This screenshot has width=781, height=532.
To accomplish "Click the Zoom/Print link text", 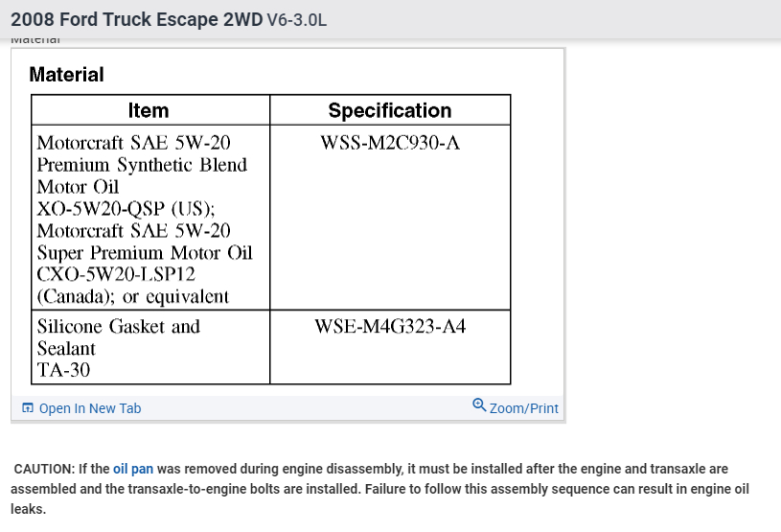I will coord(523,408).
